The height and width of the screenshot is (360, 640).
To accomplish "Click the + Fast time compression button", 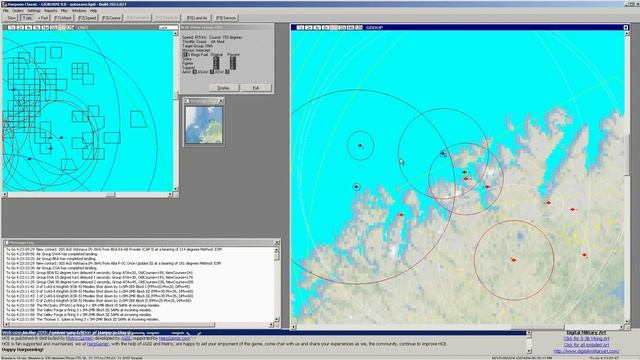I will tap(42, 18).
